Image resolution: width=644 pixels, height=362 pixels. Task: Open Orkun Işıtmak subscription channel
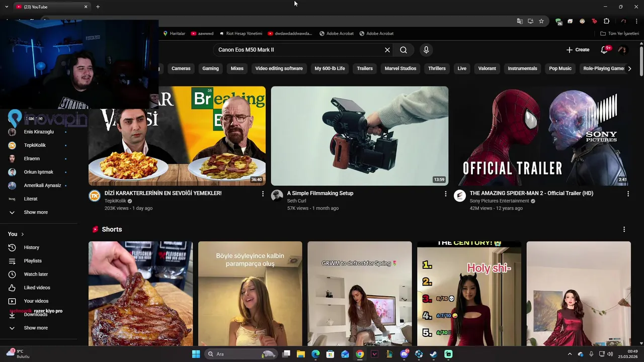coord(38,172)
